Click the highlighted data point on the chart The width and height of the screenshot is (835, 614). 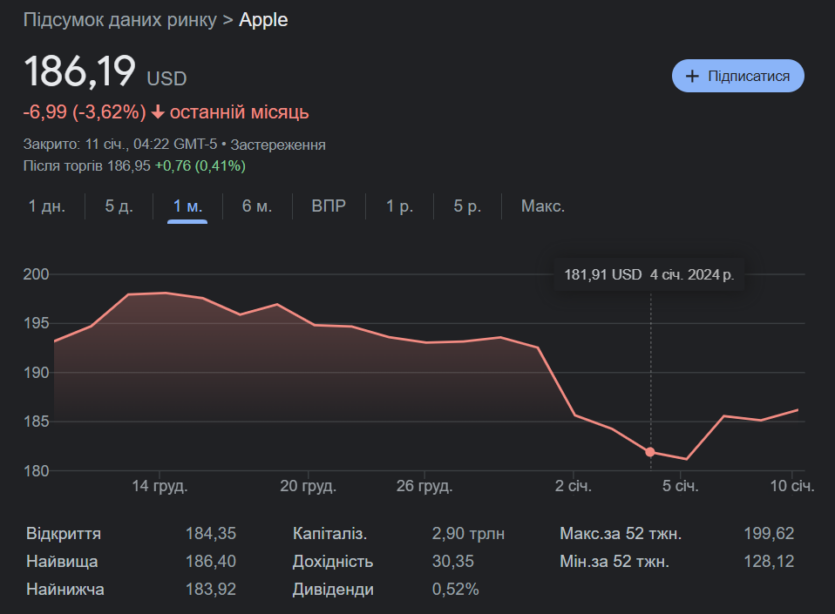(x=650, y=452)
